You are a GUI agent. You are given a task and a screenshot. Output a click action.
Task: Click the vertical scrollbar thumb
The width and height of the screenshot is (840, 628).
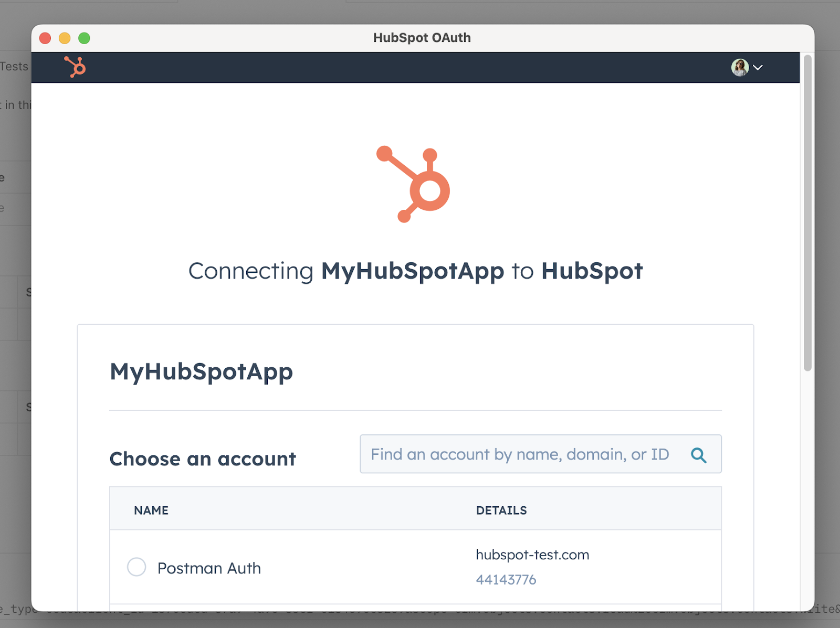[807, 212]
